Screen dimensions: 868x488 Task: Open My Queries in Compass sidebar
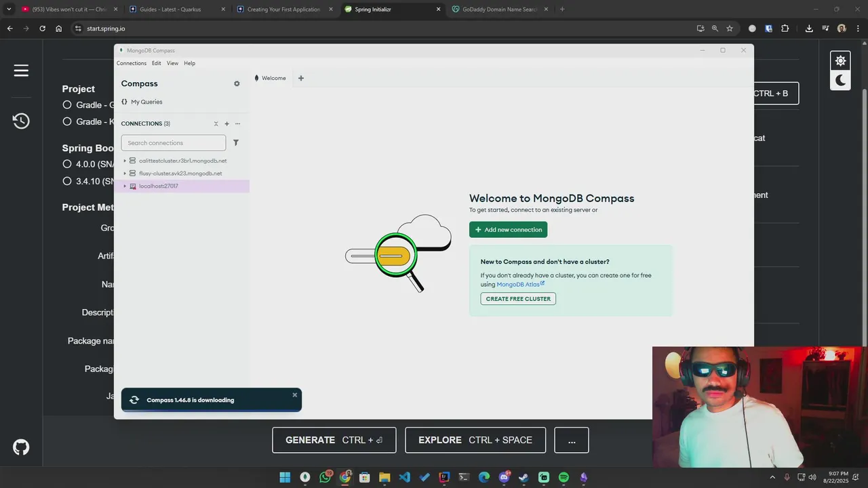click(146, 102)
